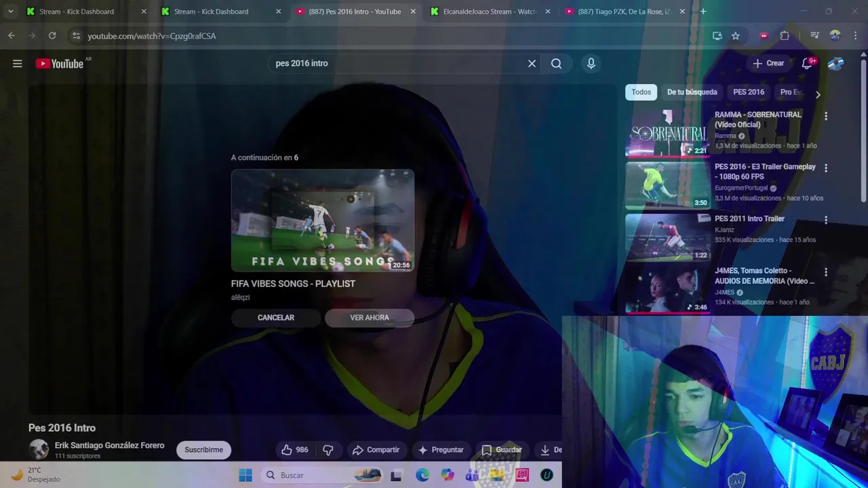Screen dimensions: 868x488
Task: Click the address bar URL
Action: (x=152, y=36)
